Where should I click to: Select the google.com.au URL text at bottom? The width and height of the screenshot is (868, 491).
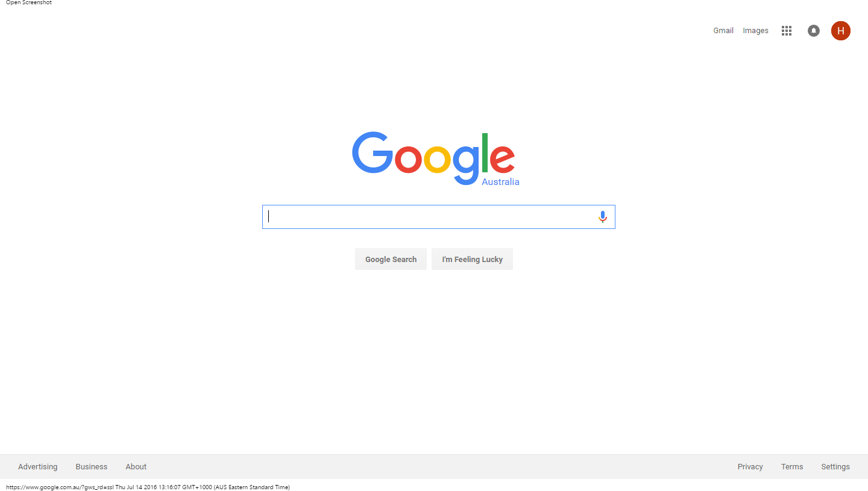point(60,487)
